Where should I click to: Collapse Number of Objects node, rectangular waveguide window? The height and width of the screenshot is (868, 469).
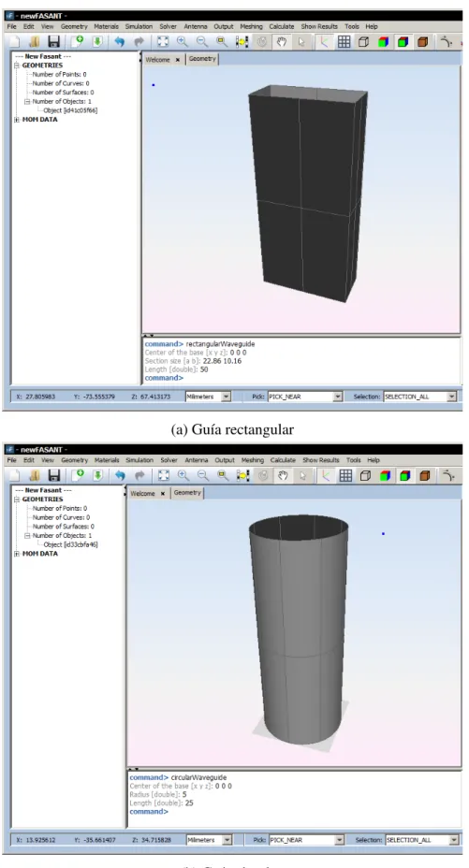coord(27,101)
